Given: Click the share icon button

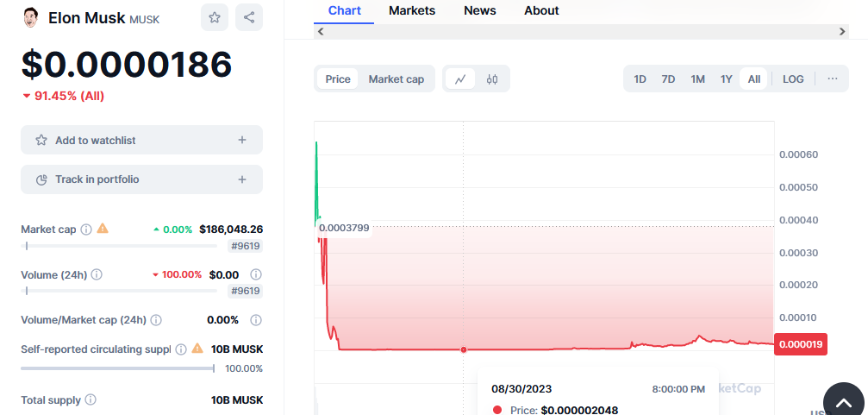Looking at the screenshot, I should 249,17.
